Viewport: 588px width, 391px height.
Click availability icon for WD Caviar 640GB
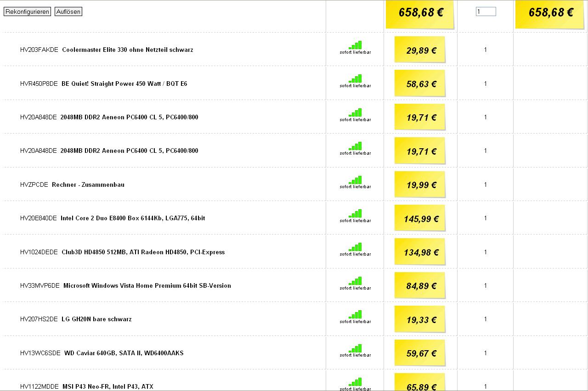pos(355,351)
